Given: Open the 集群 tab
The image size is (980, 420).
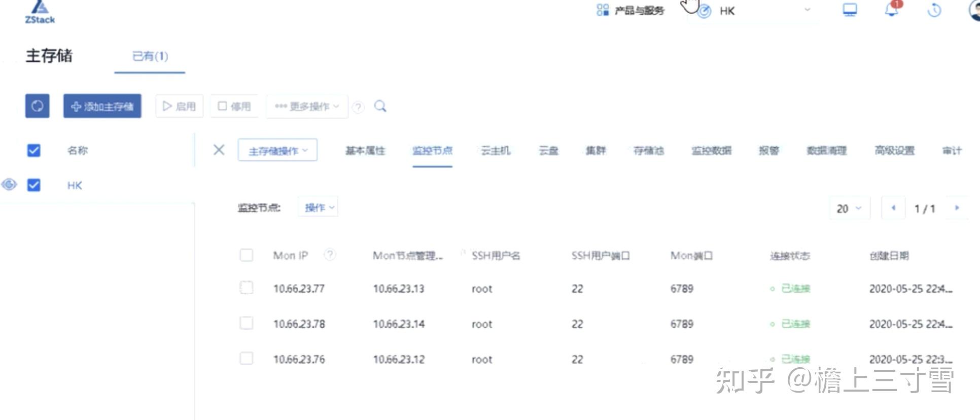Looking at the screenshot, I should click(x=596, y=151).
